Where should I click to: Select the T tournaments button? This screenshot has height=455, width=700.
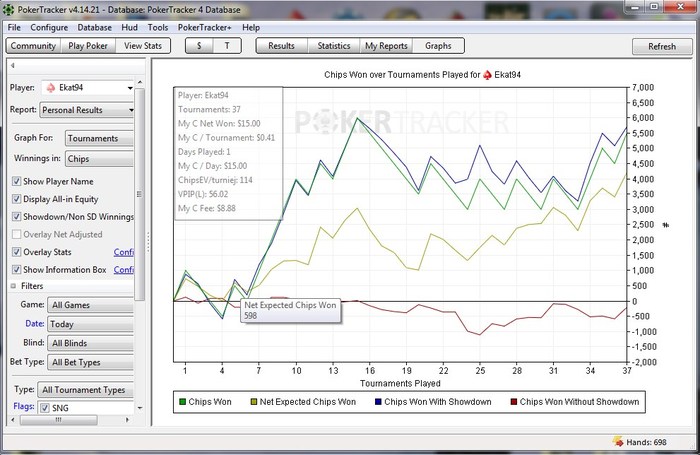click(227, 46)
